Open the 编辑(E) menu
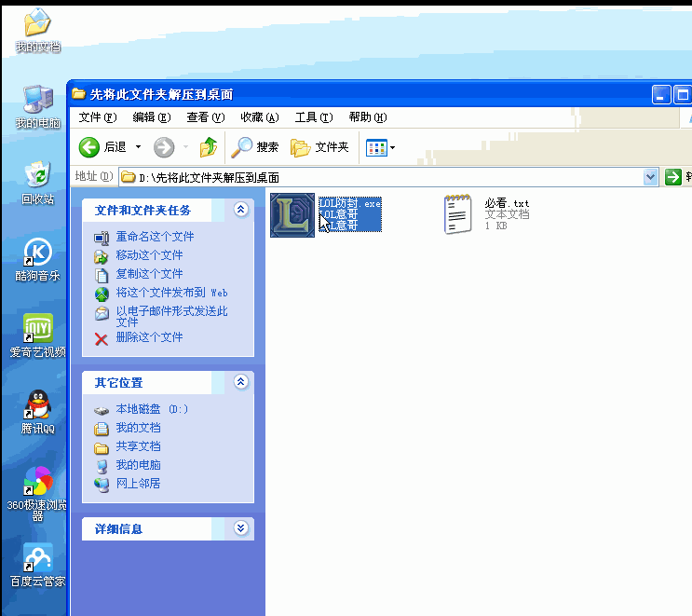The height and width of the screenshot is (616, 692). 152,117
